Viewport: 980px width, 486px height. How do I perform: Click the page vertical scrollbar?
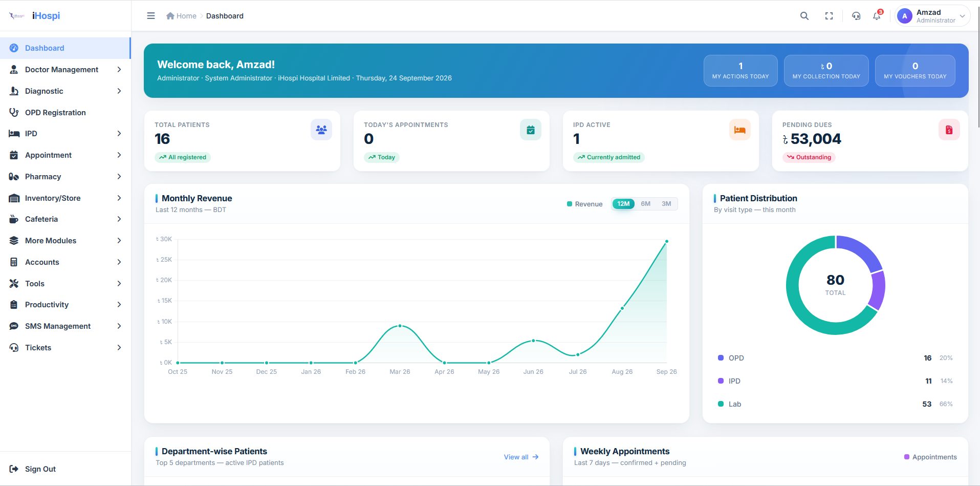tap(978, 67)
